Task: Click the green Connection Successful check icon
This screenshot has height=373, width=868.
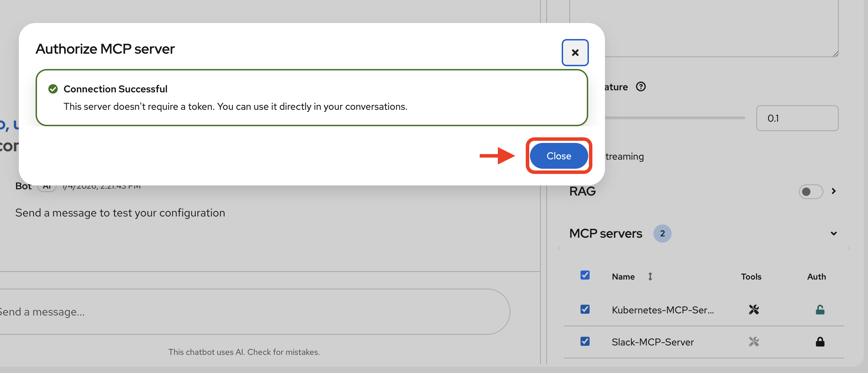Action: (53, 89)
